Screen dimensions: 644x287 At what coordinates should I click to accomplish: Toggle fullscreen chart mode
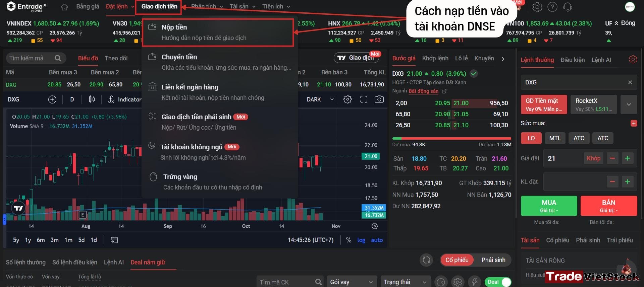[x=364, y=99]
